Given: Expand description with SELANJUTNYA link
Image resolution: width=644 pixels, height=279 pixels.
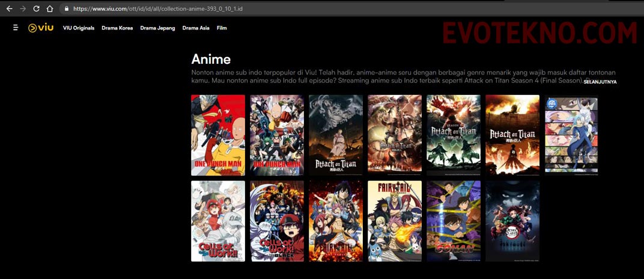Looking at the screenshot, I should click(x=600, y=82).
